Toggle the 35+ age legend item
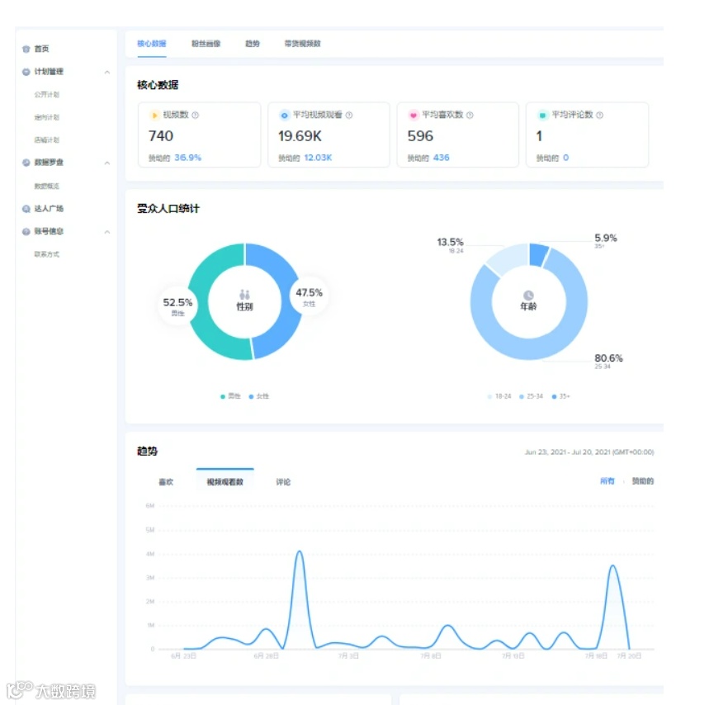728x705 pixels. (x=561, y=396)
